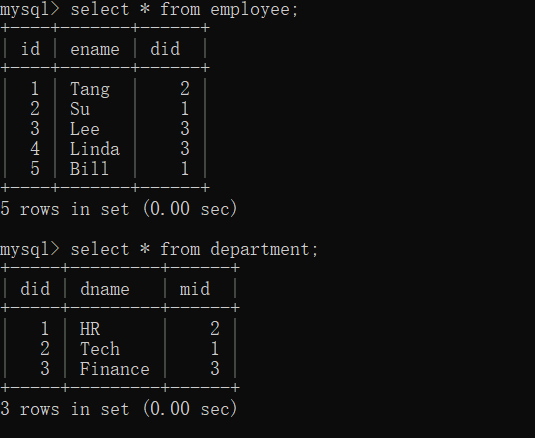Click the 'Tech' department name
535x438 pixels.
coord(100,349)
